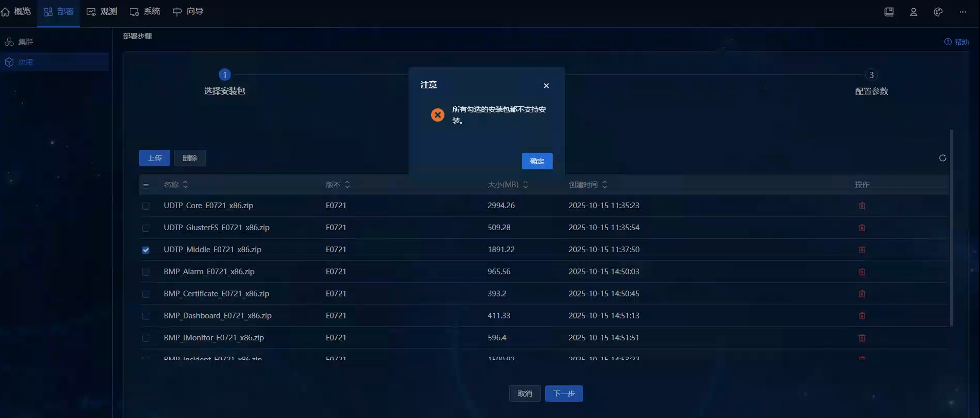Open the user account icon in the top bar
This screenshot has width=980, height=418.
(913, 12)
